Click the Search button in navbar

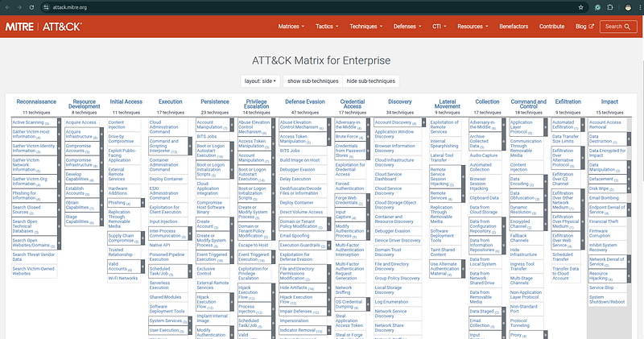tap(618, 27)
